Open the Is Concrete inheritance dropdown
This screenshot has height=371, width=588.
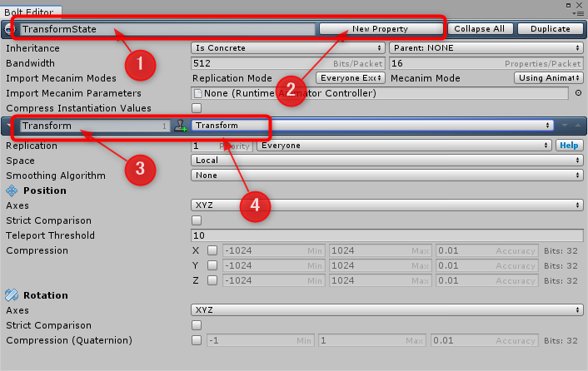(x=288, y=48)
